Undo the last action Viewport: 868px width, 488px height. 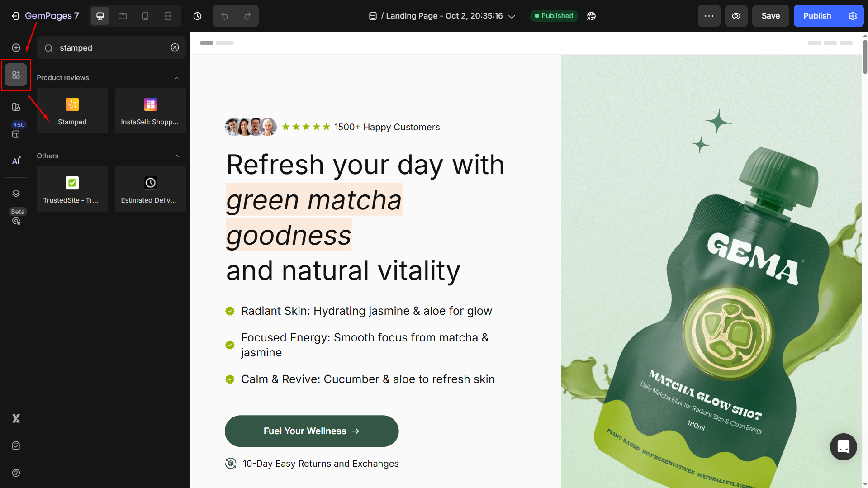(224, 16)
